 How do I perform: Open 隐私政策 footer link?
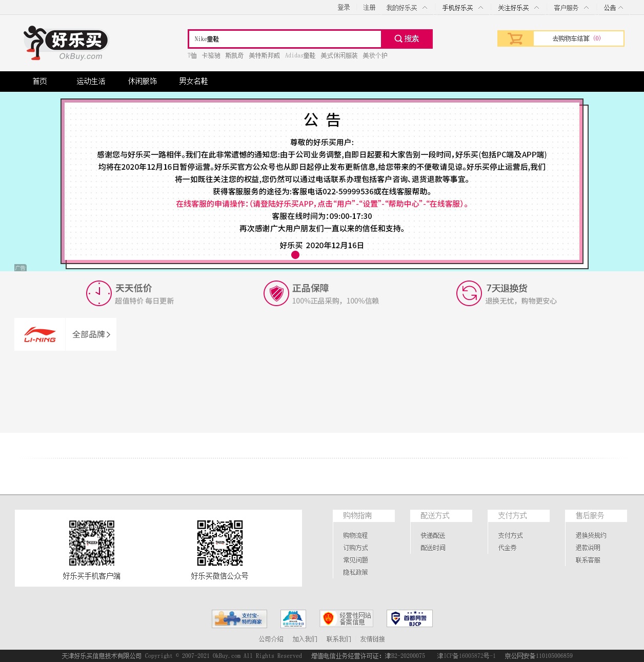[355, 572]
